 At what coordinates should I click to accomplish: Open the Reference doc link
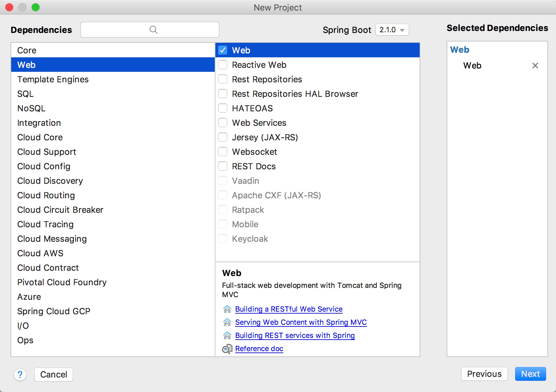259,349
